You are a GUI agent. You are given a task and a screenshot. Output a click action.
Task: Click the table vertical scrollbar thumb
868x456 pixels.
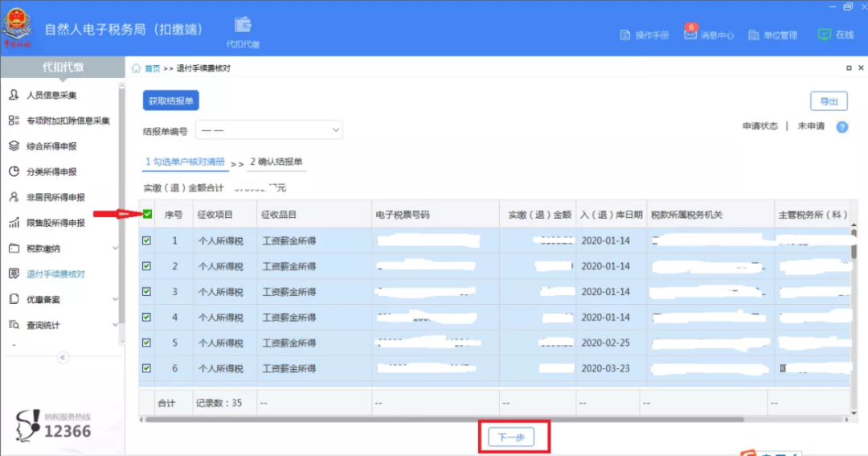[854, 244]
